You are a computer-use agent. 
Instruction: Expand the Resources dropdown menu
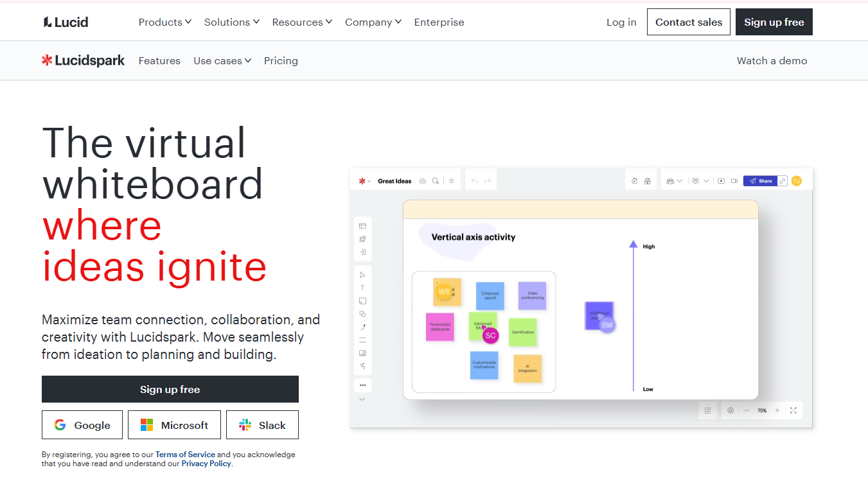302,22
